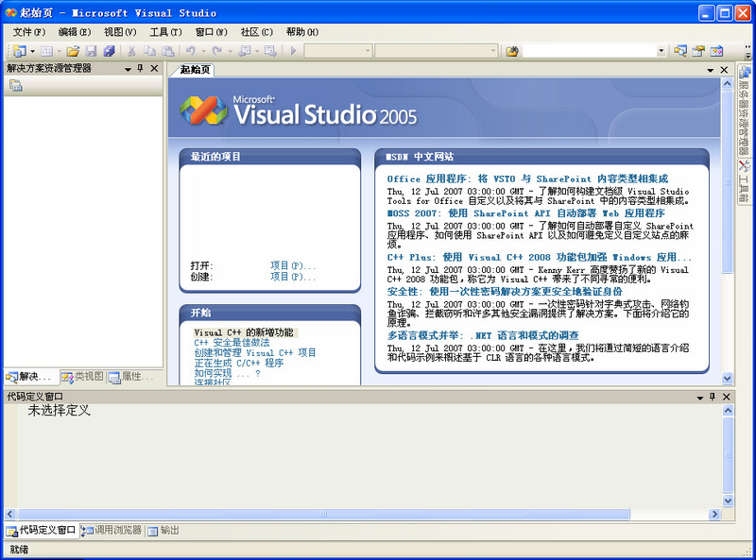
Task: Click 创建 项目(P)... link
Action: 293,277
